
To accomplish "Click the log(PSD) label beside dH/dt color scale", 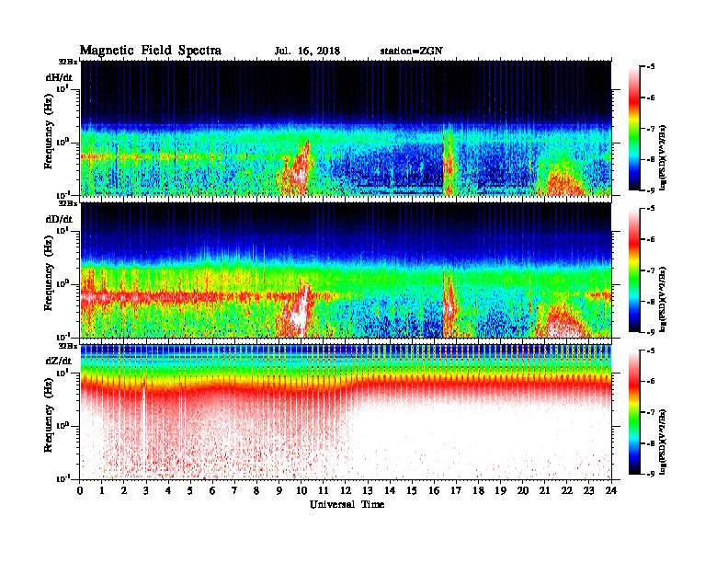I will [663, 157].
